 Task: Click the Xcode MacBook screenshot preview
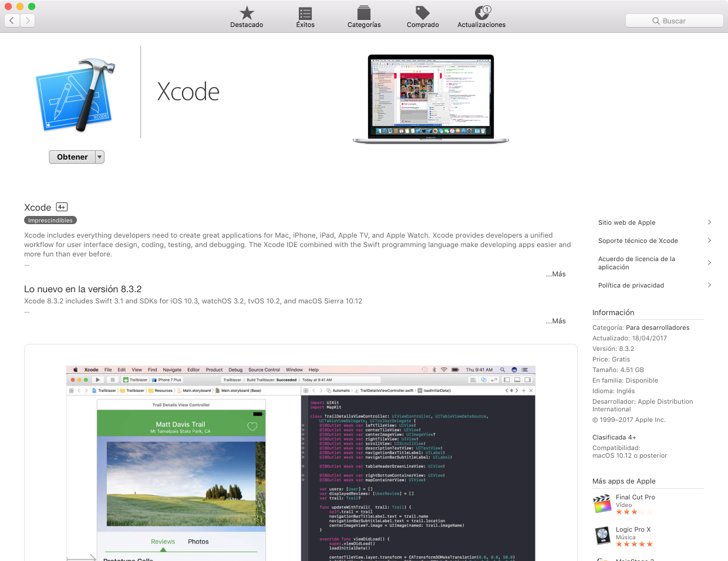click(x=430, y=98)
